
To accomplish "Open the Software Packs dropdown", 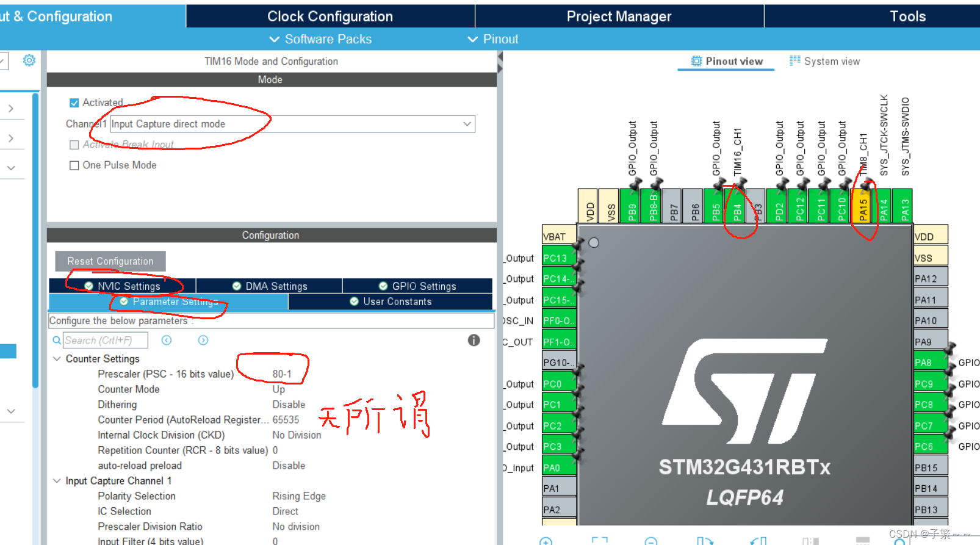I will (320, 39).
